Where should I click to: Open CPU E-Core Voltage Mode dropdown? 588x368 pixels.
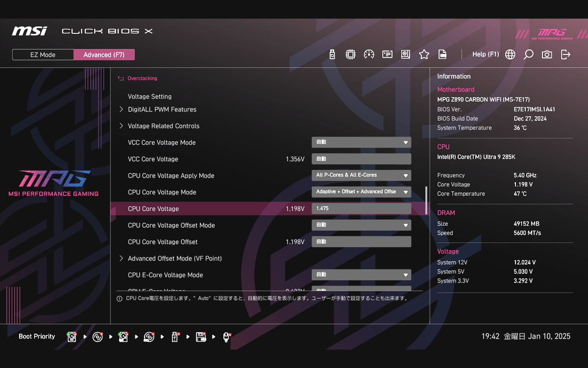tap(362, 275)
